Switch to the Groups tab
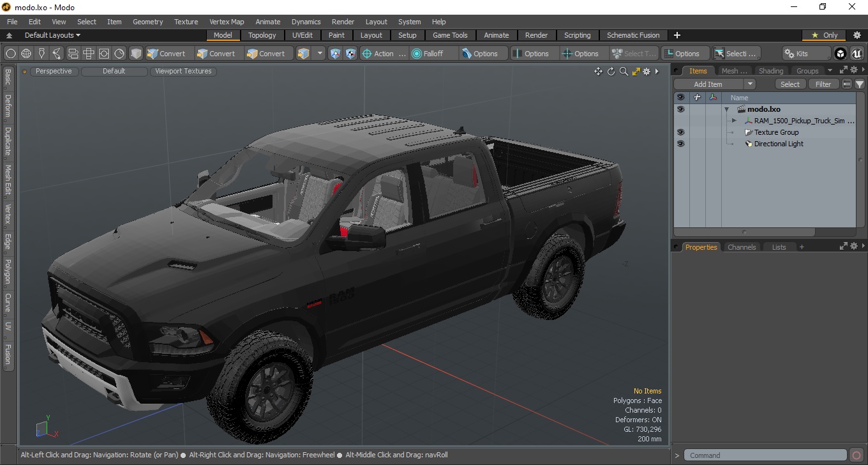 [x=807, y=71]
